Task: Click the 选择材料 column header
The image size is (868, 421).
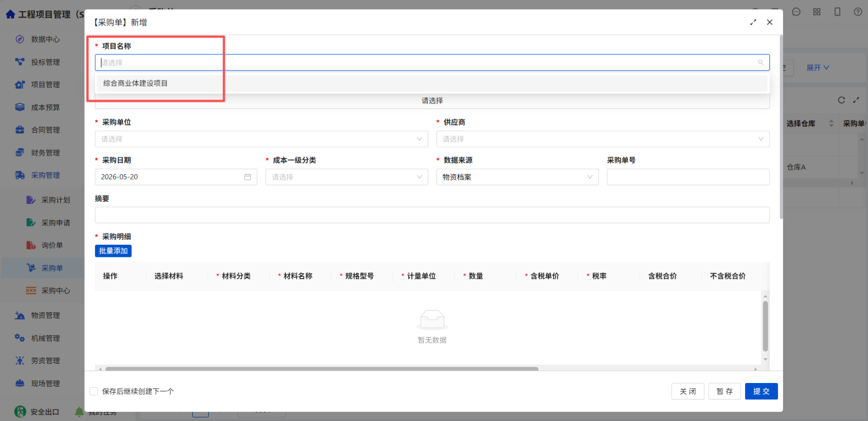Action: 169,276
